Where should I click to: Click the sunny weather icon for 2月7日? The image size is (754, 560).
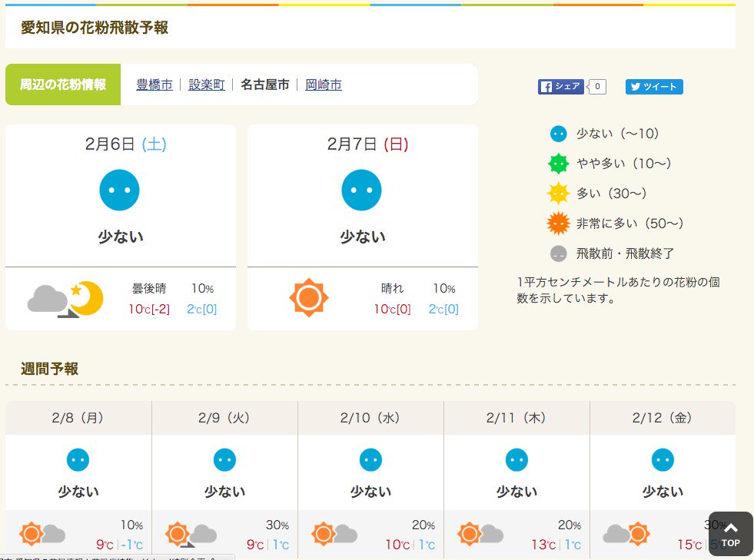[x=309, y=297]
